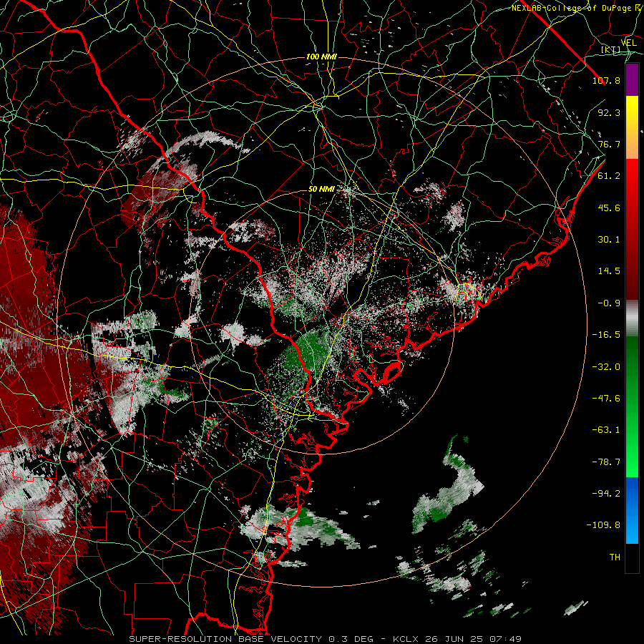Click the -94.2 legend value
The image size is (644, 644).
click(x=606, y=494)
